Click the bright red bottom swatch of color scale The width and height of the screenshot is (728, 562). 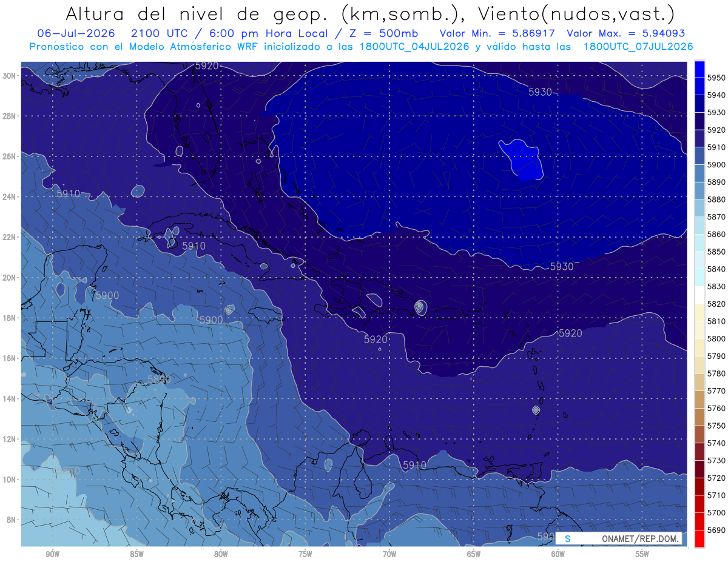point(699,538)
